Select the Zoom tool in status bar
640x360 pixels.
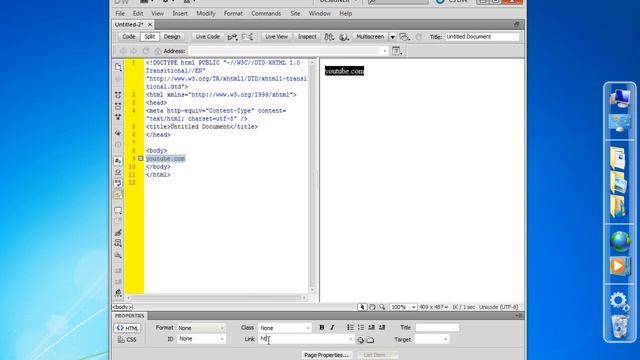click(382, 307)
